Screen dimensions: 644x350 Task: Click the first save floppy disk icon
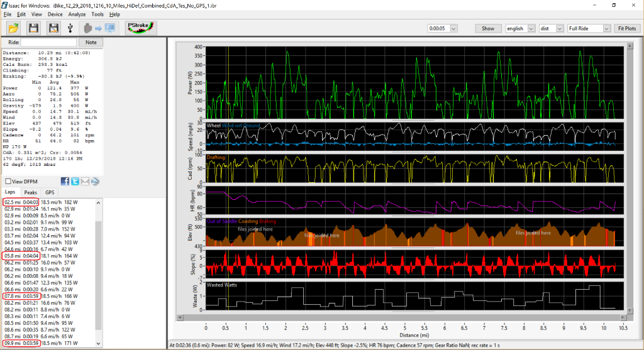33,28
